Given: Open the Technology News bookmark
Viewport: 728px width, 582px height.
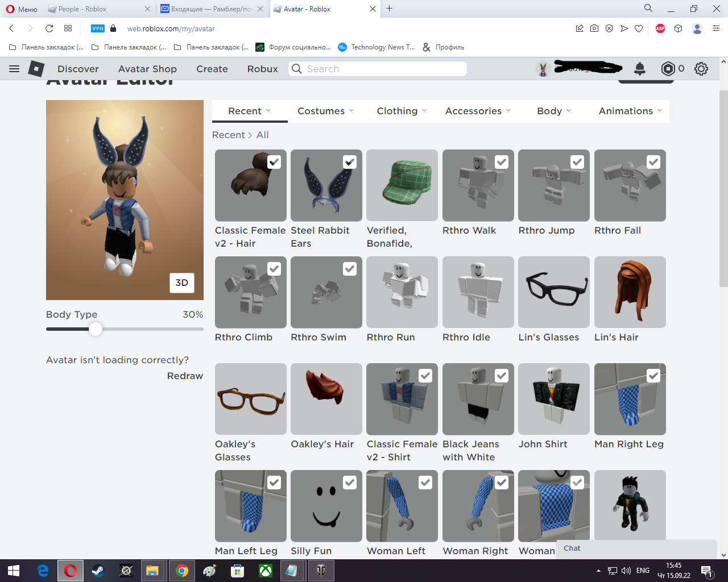Looking at the screenshot, I should point(377,47).
